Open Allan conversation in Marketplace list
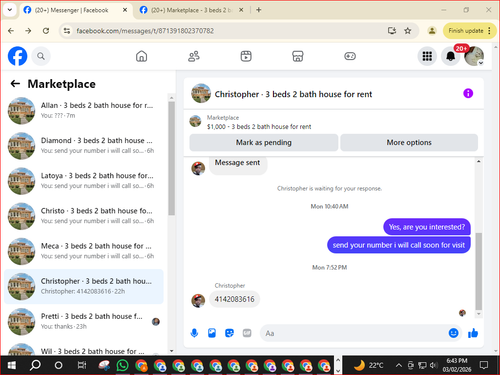This screenshot has height=375, width=500. pyautogui.click(x=84, y=110)
